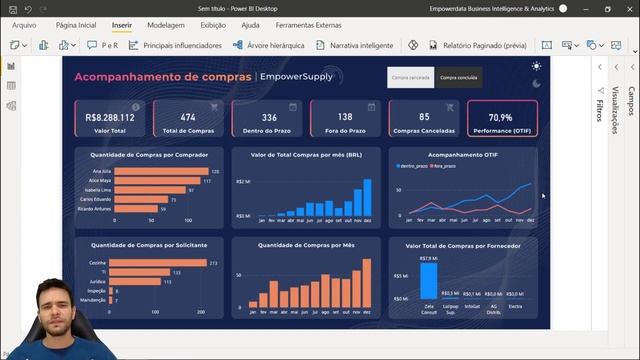The height and width of the screenshot is (360, 640).
Task: Expand the New page dropdown arrow
Action: point(24,46)
